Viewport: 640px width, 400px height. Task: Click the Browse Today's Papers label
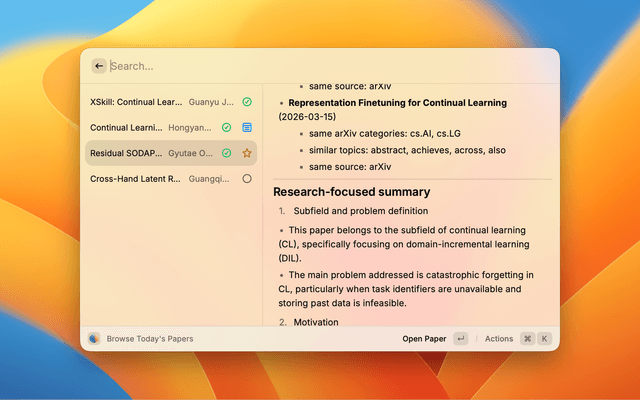150,339
